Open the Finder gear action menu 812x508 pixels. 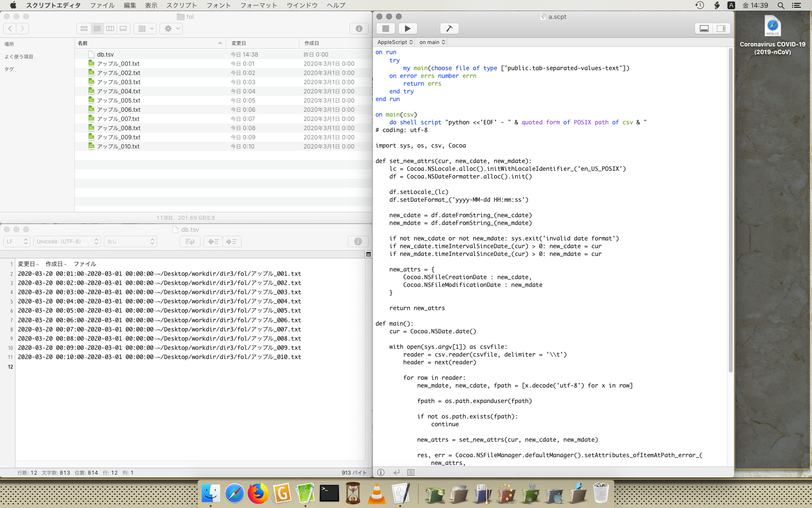(x=172, y=29)
